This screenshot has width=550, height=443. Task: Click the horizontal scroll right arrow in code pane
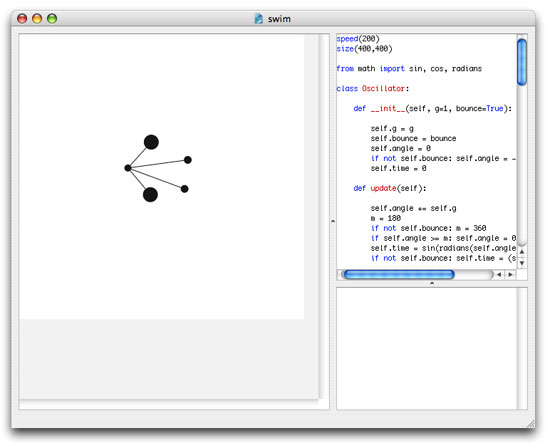(x=510, y=275)
